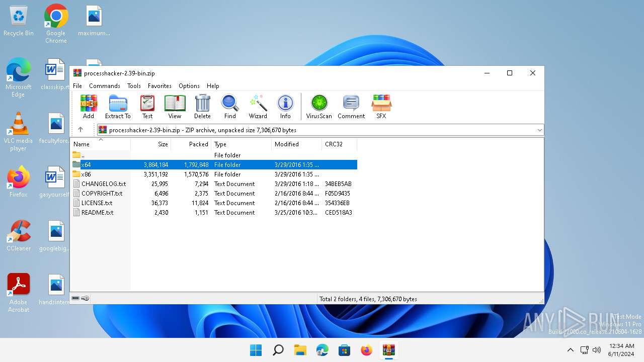Launch VLC media player desktop icon

click(x=19, y=132)
